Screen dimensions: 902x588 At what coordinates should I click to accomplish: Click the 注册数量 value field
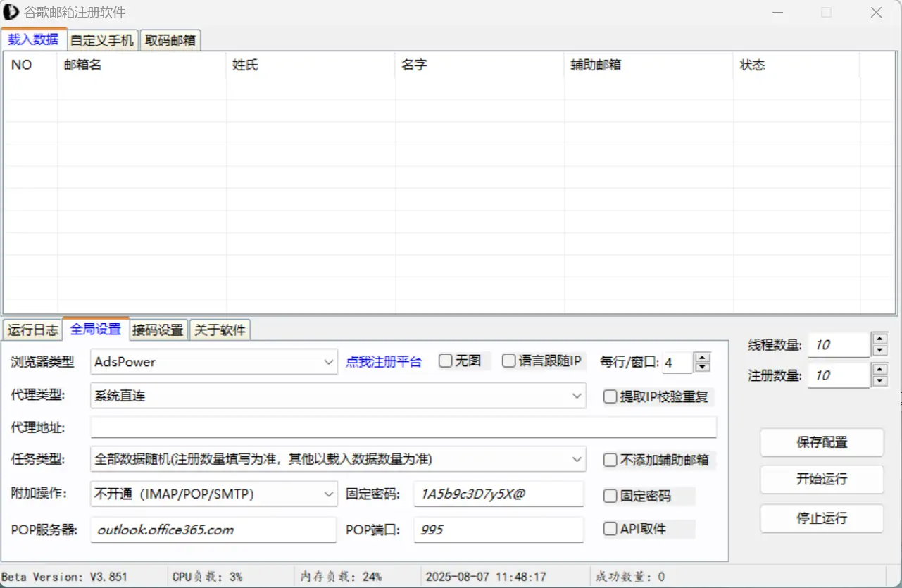(x=839, y=375)
